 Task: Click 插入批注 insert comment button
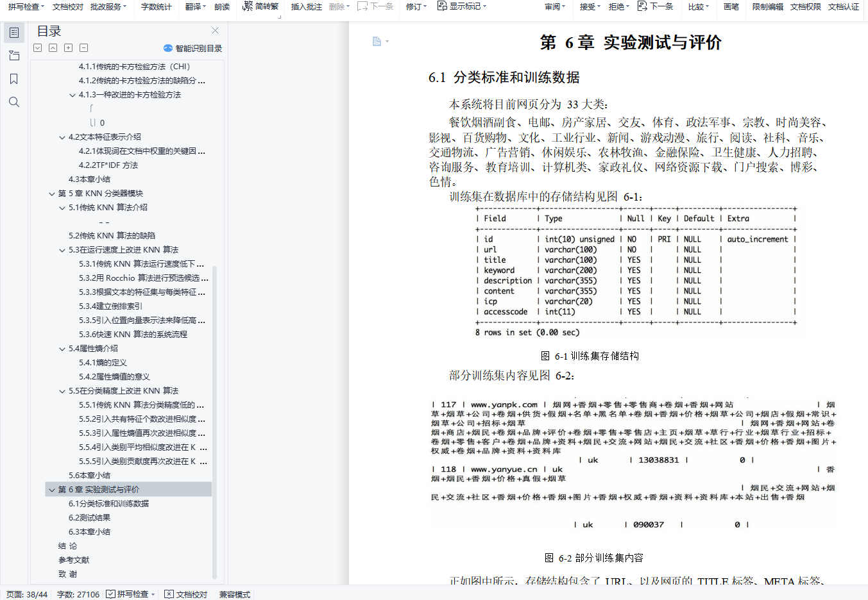[x=307, y=6]
